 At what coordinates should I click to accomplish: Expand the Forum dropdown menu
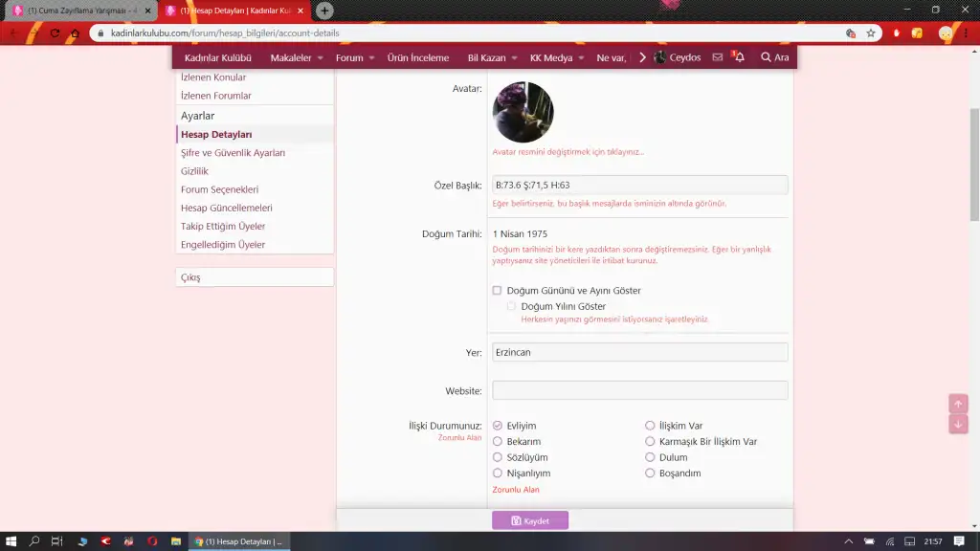click(355, 57)
